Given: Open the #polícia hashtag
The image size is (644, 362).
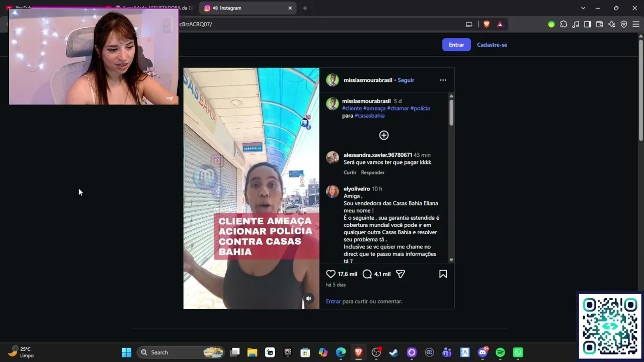Looking at the screenshot, I should tap(420, 108).
